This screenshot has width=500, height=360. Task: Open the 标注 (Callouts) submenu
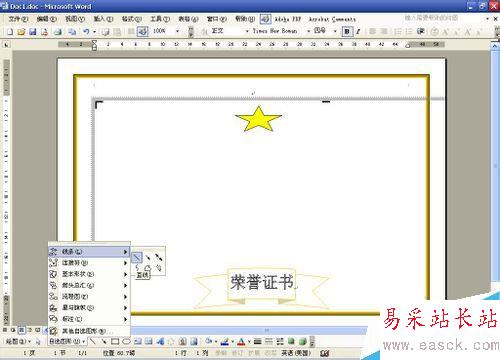(89, 319)
